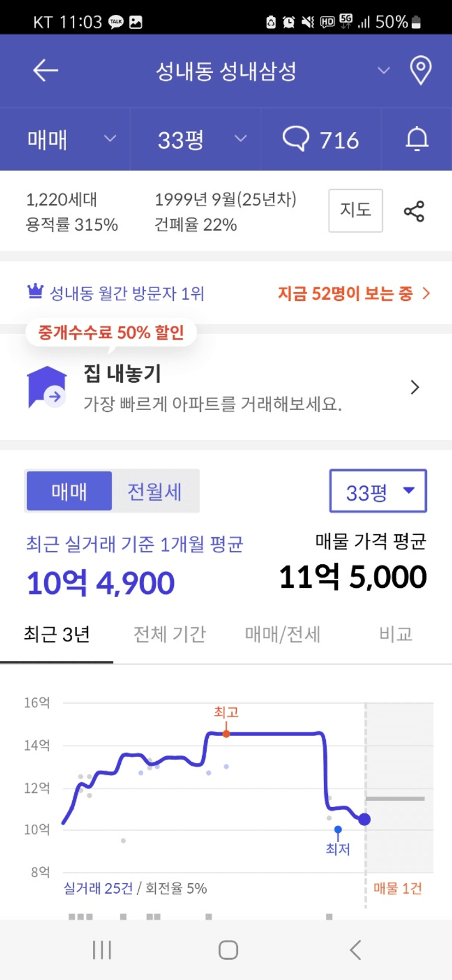The width and height of the screenshot is (452, 980).
Task: Open the 비교 tab
Action: tap(395, 634)
